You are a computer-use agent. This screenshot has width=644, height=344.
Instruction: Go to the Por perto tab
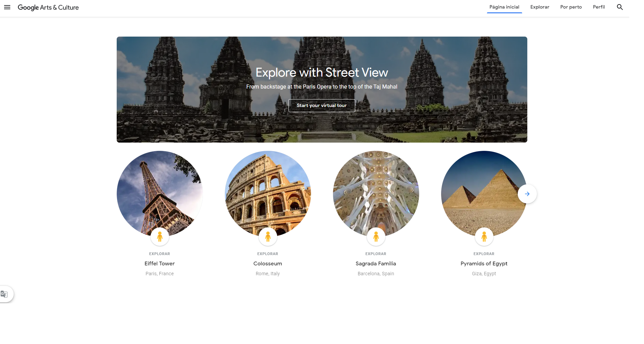pos(571,7)
